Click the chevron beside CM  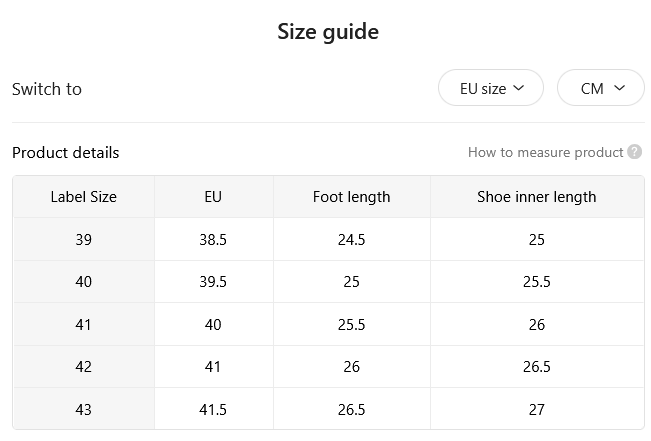pos(619,88)
